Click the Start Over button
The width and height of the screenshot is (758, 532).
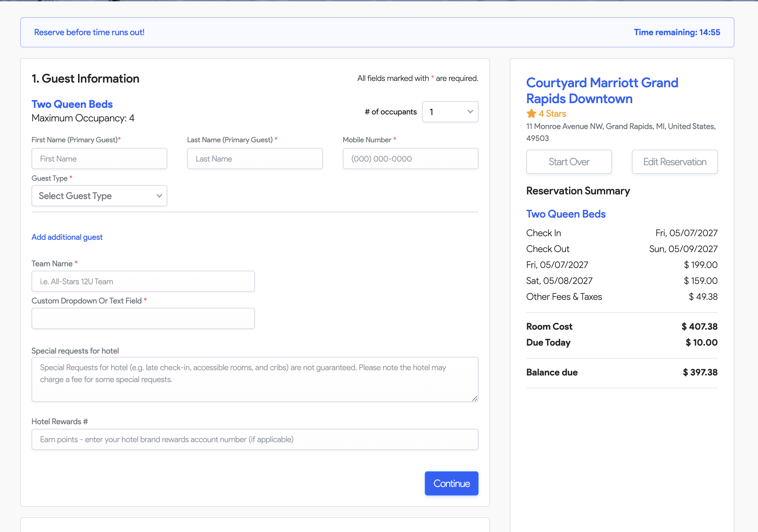569,162
